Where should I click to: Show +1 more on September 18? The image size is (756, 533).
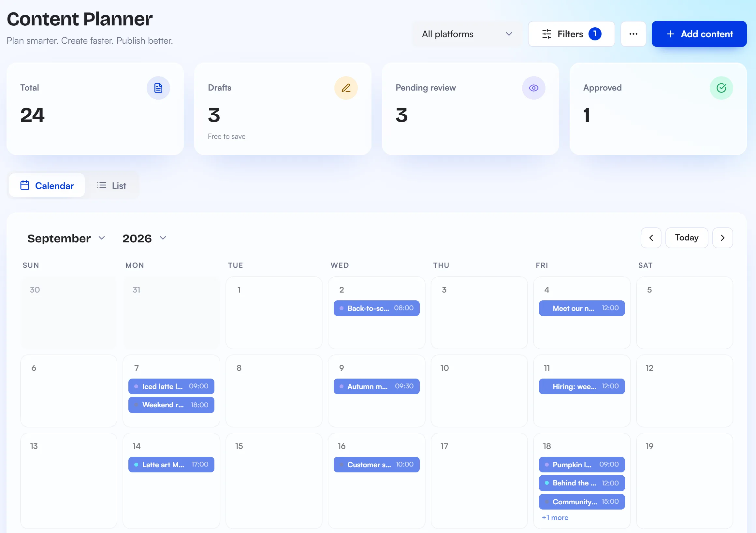pyautogui.click(x=555, y=518)
